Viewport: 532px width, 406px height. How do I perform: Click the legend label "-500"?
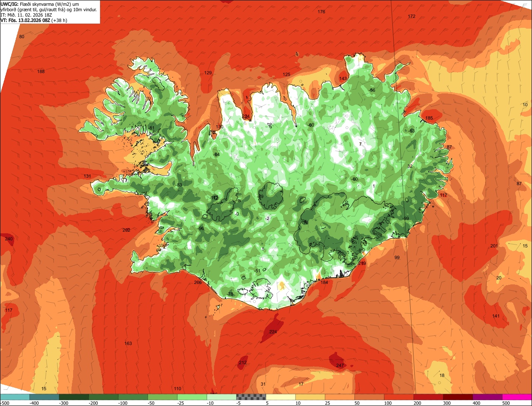click(x=5, y=403)
